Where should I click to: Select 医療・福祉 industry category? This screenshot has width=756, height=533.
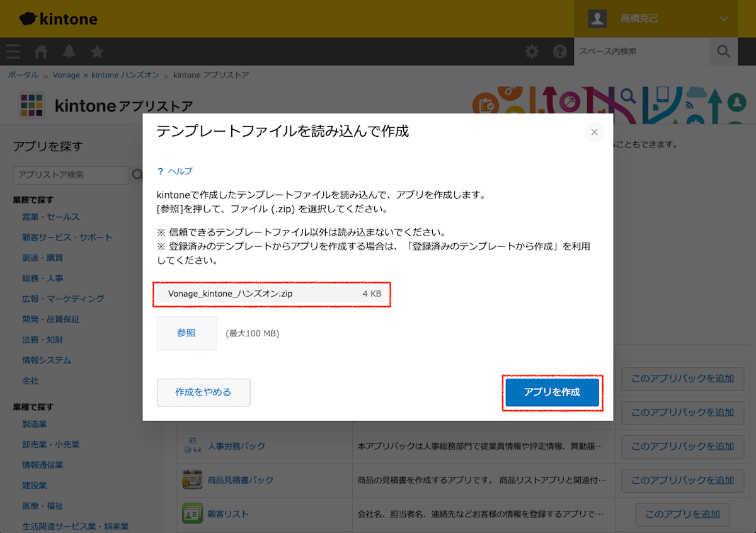point(43,506)
